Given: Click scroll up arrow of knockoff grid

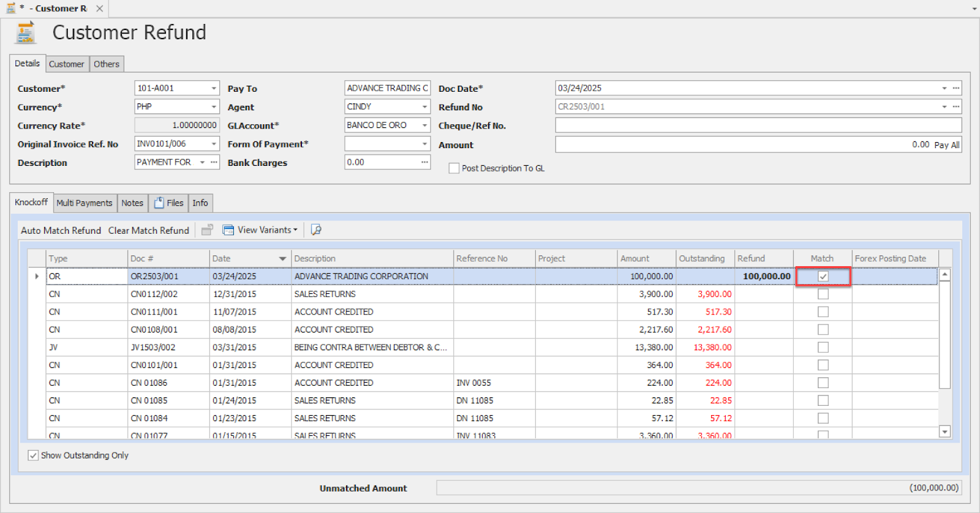Looking at the screenshot, I should point(945,275).
